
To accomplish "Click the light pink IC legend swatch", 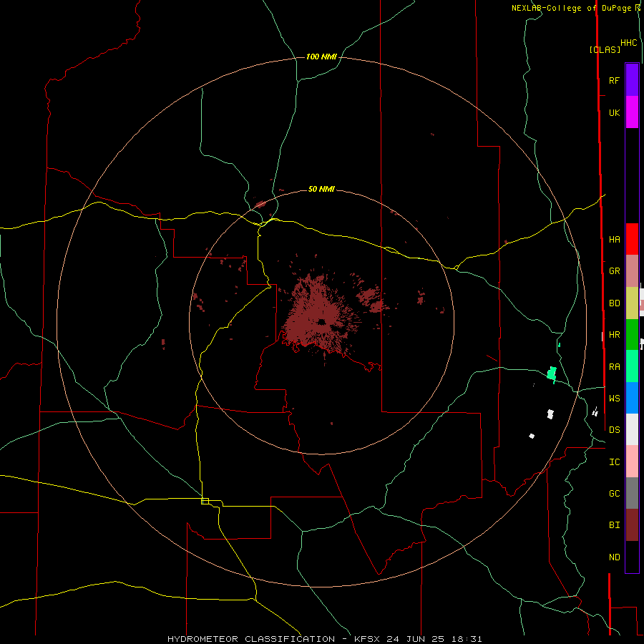I will click(632, 462).
